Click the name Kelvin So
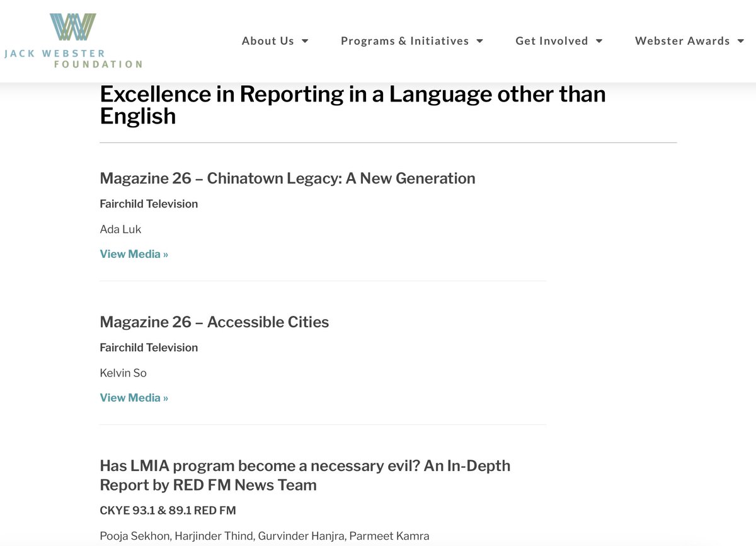The width and height of the screenshot is (756, 546). 123,373
